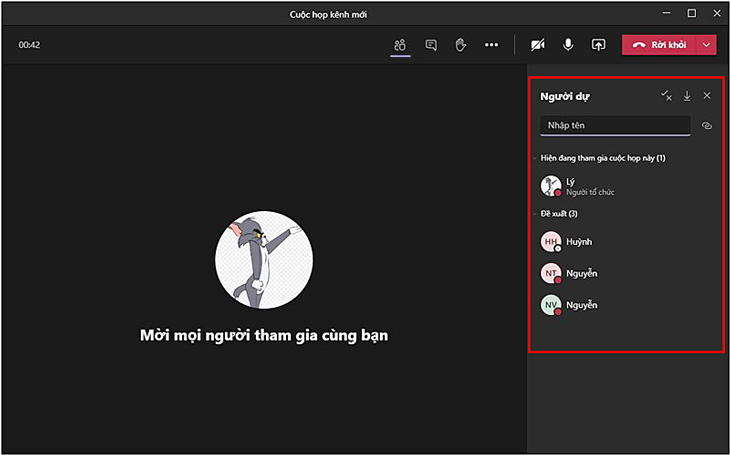Turn on the camera

[x=538, y=45]
